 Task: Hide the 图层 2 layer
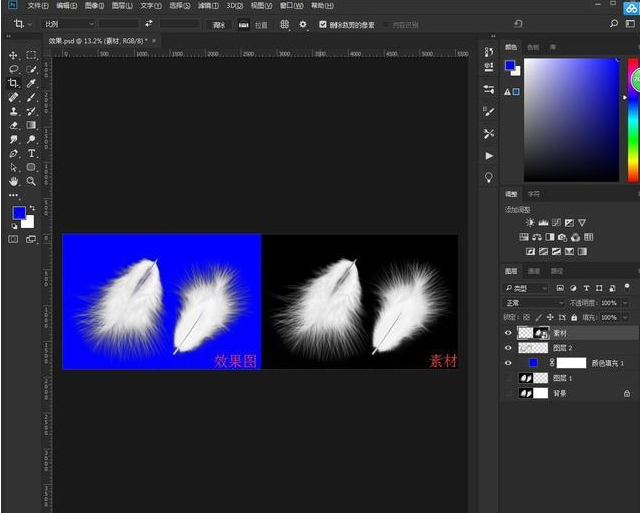click(509, 347)
